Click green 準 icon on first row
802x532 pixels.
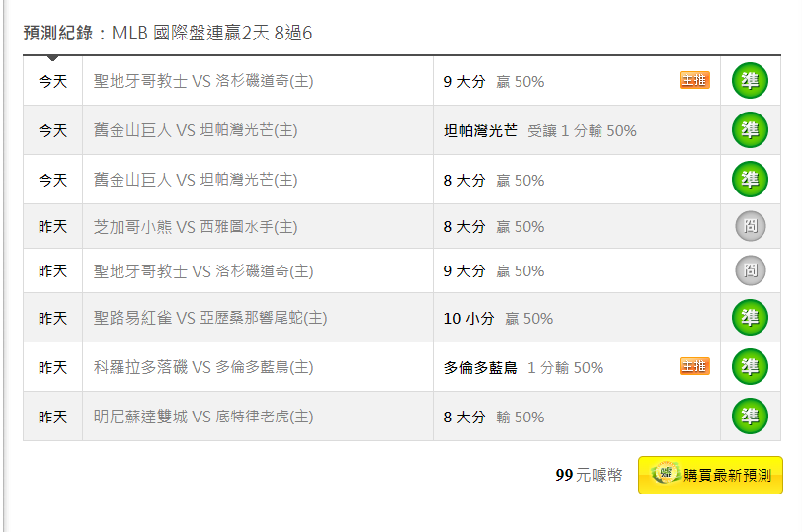[750, 81]
